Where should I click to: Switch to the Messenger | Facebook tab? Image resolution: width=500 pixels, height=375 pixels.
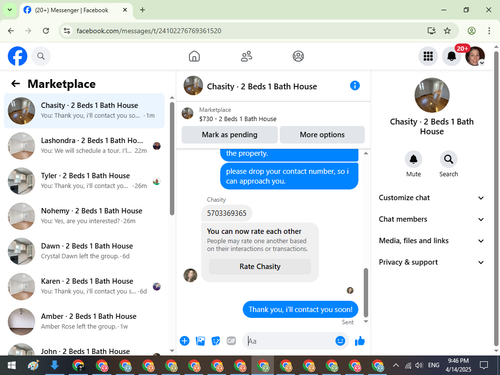pos(76,10)
